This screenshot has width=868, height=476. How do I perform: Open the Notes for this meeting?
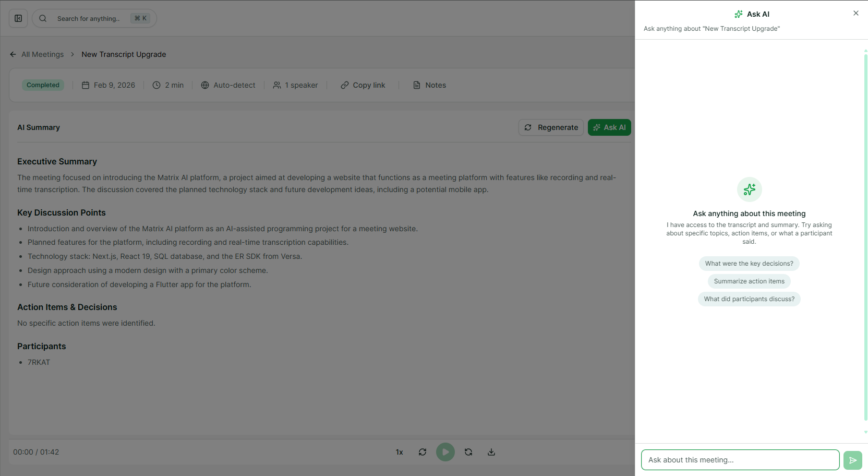tap(429, 85)
